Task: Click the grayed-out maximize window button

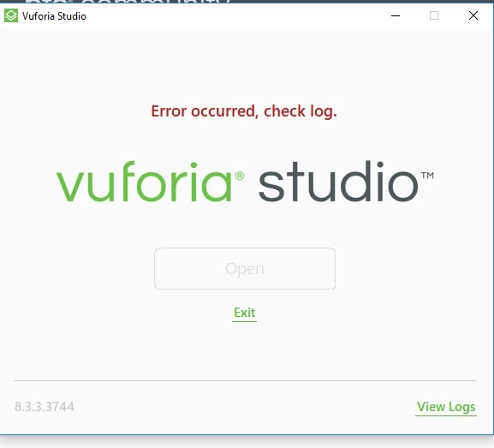Action: click(434, 15)
